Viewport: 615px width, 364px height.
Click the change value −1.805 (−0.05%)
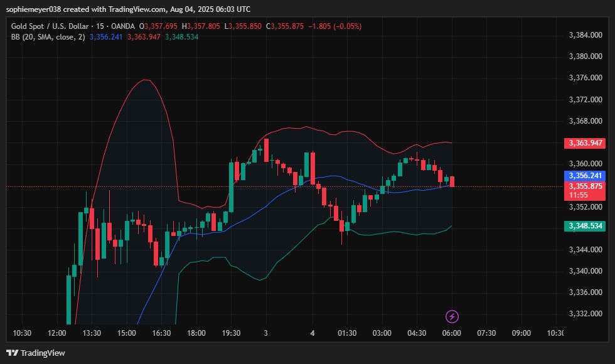click(335, 26)
